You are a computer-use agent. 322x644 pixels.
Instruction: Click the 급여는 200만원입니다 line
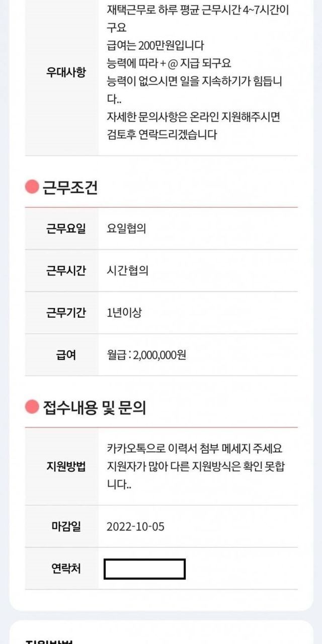click(x=155, y=46)
